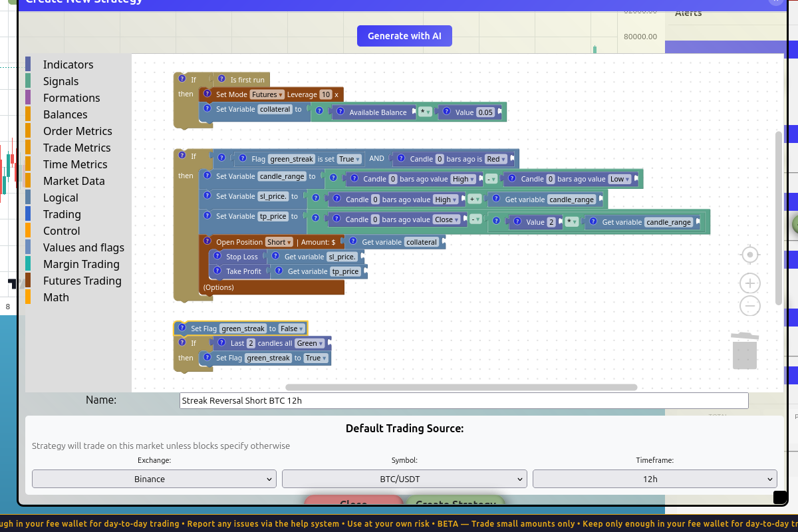This screenshot has width=798, height=532.
Task: Open the Logical block category
Action: (61, 198)
